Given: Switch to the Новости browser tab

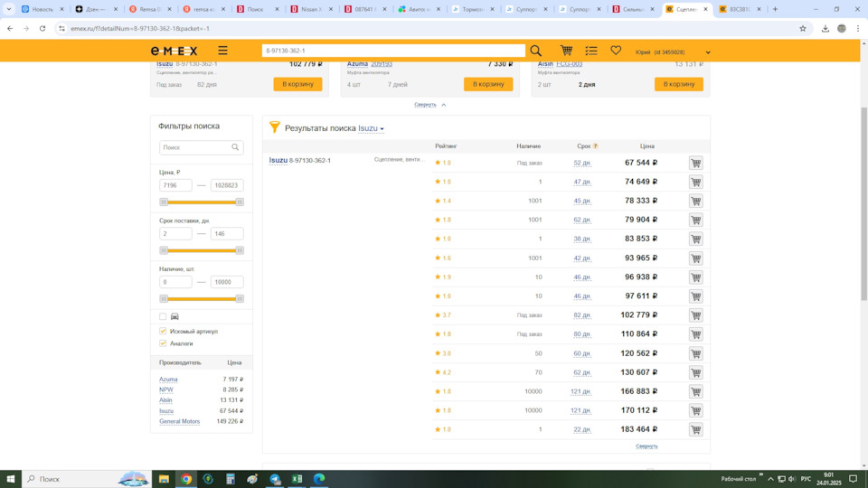Looking at the screenshot, I should pos(42,9).
